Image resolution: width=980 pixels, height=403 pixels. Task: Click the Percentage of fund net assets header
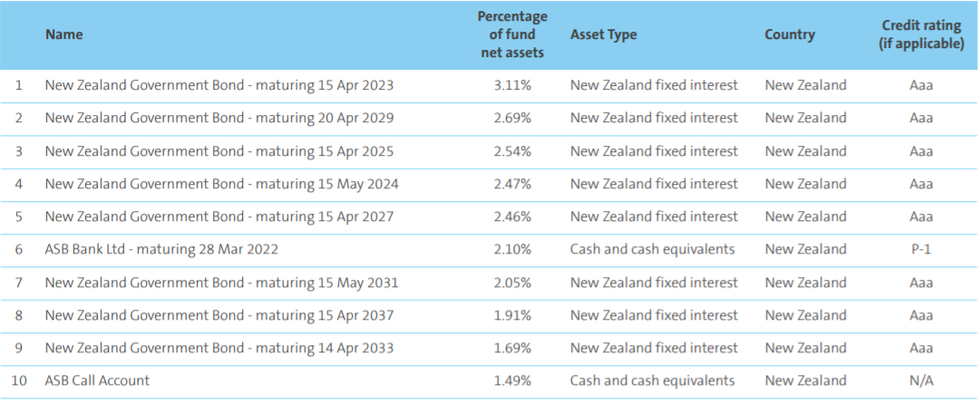[511, 34]
